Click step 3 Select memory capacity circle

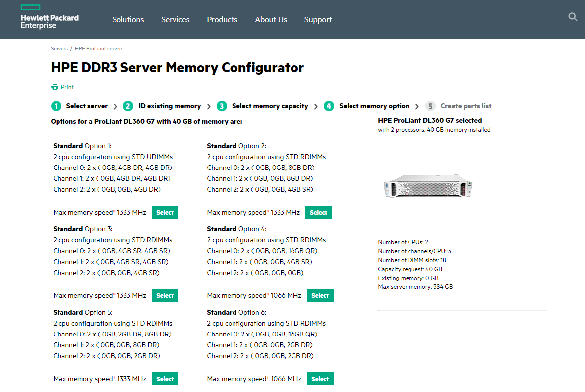(222, 106)
